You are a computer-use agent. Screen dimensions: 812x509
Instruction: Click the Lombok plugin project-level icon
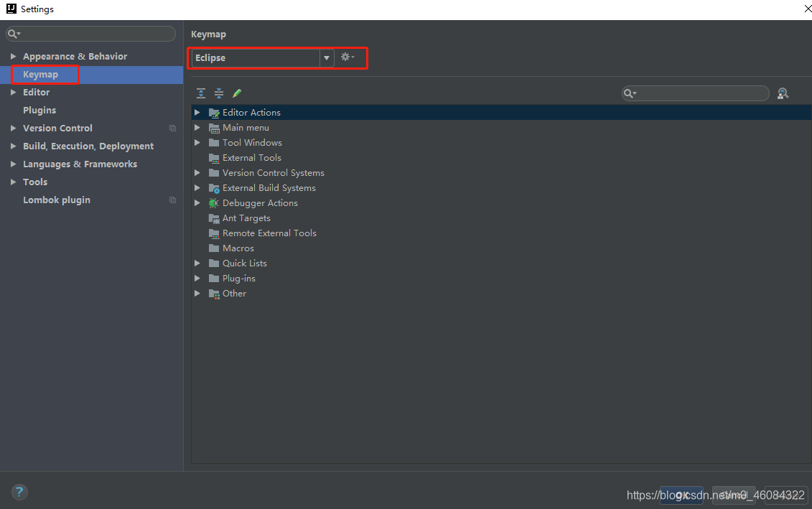point(172,200)
